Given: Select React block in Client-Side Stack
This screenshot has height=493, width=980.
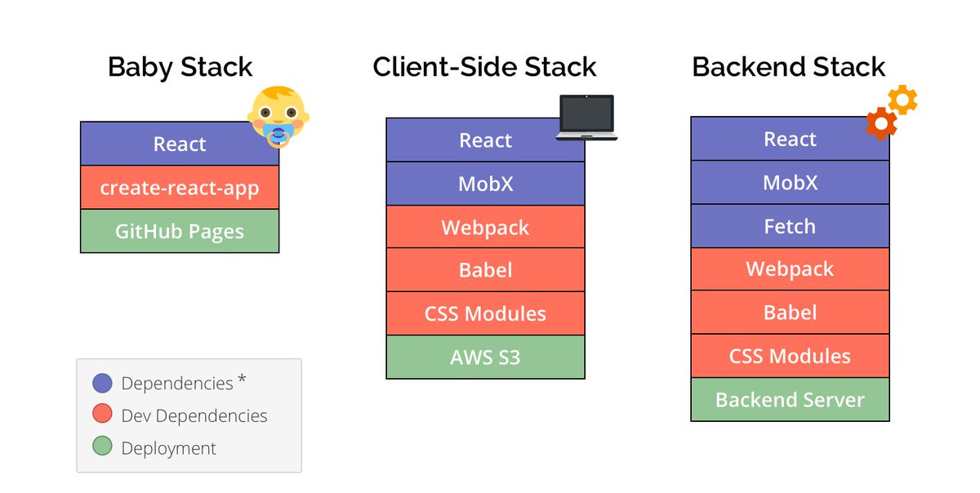Looking at the screenshot, I should (485, 140).
